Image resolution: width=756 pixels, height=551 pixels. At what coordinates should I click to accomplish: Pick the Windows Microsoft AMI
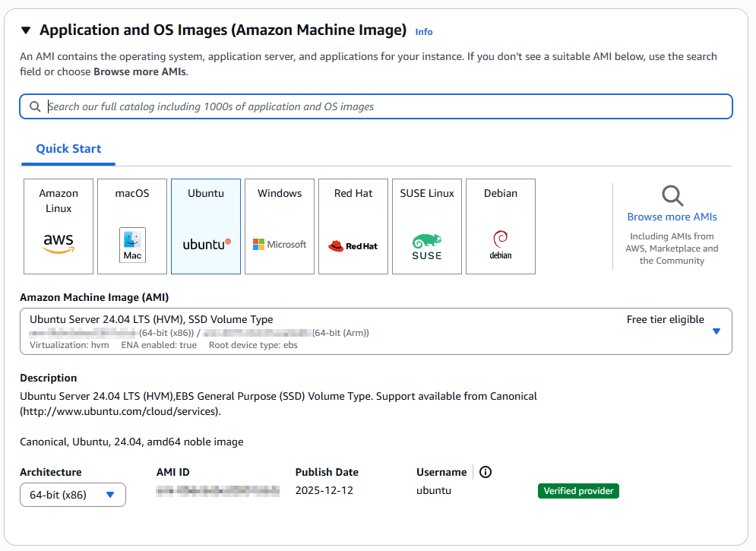[280, 226]
